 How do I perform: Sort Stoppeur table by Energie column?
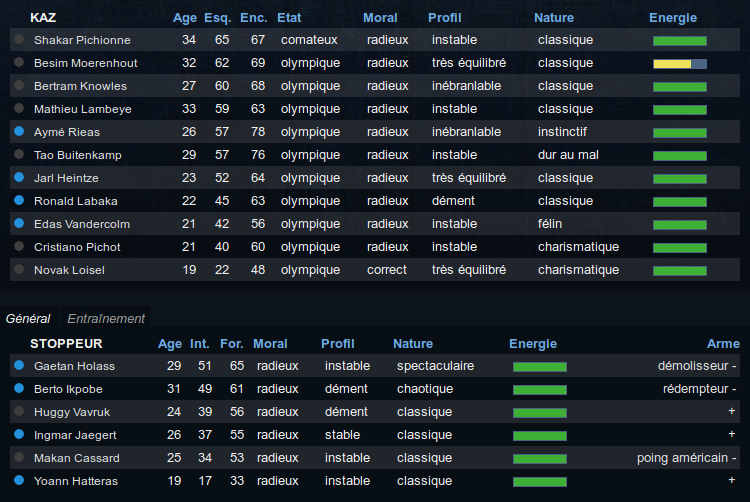click(533, 344)
